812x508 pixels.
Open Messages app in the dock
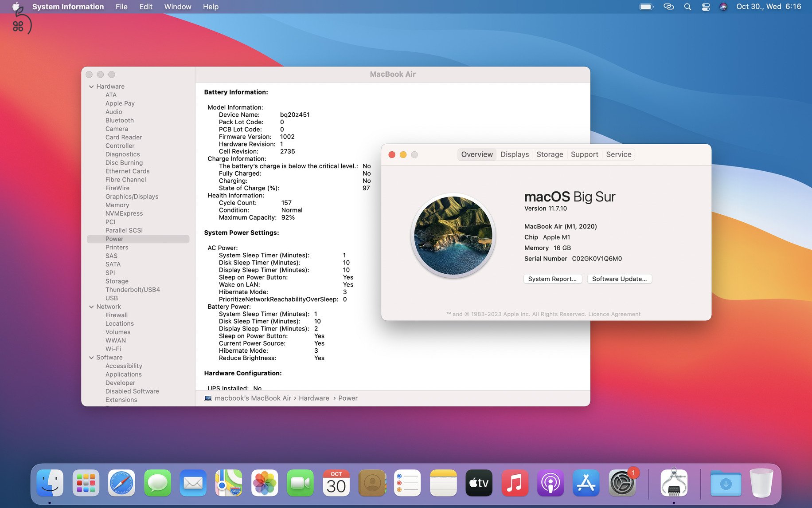tap(157, 483)
